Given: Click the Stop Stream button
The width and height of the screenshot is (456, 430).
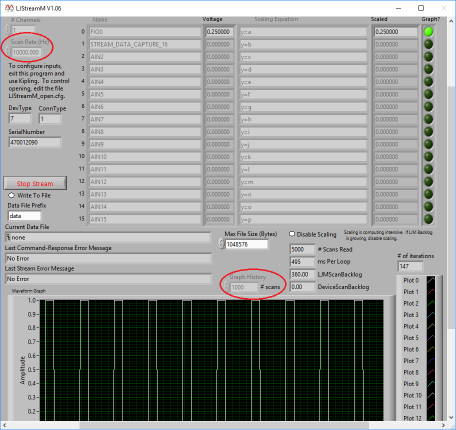Looking at the screenshot, I should pyautogui.click(x=35, y=183).
